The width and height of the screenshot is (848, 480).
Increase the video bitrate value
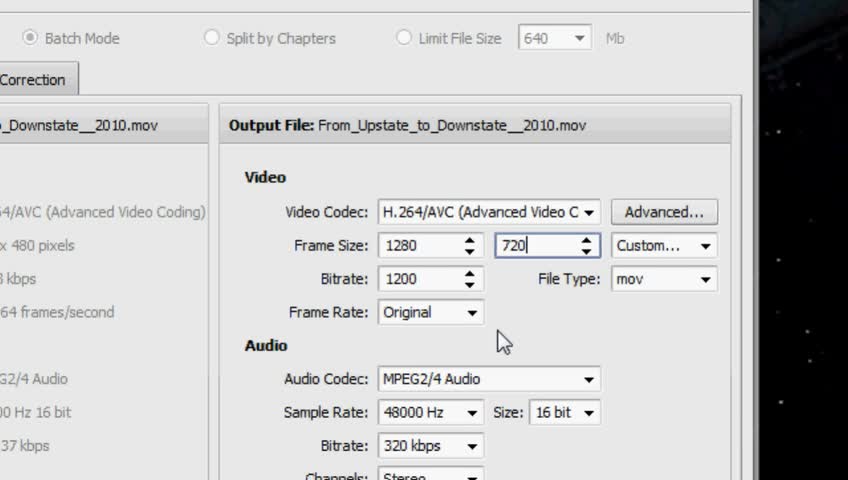tap(469, 274)
